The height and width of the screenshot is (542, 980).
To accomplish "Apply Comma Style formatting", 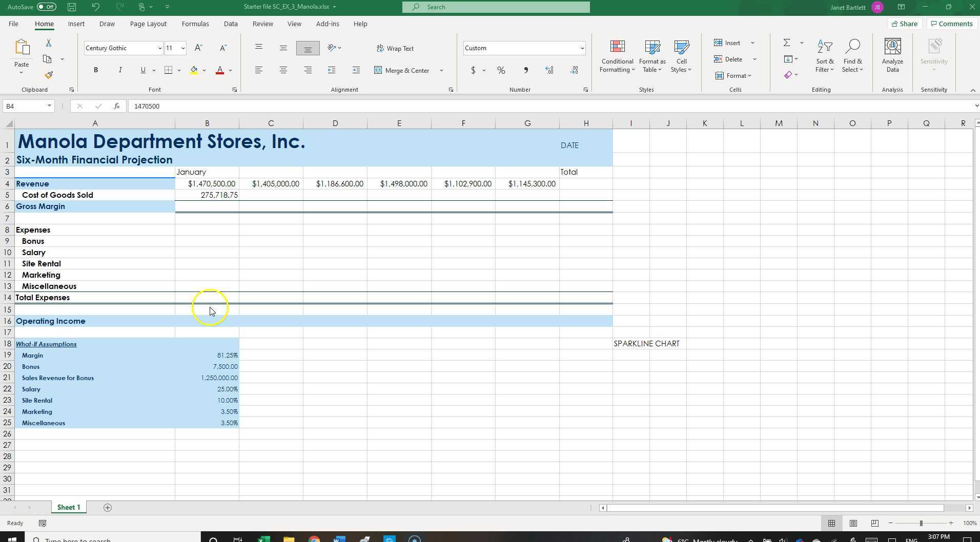I will [x=525, y=70].
